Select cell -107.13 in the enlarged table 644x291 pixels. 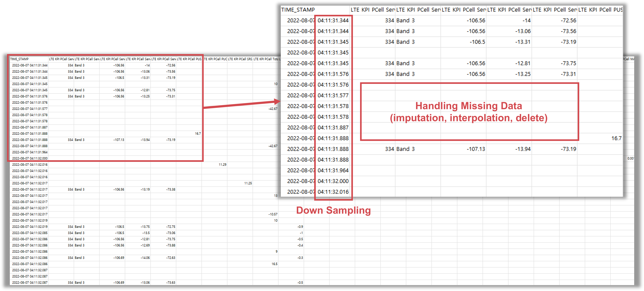[476, 149]
